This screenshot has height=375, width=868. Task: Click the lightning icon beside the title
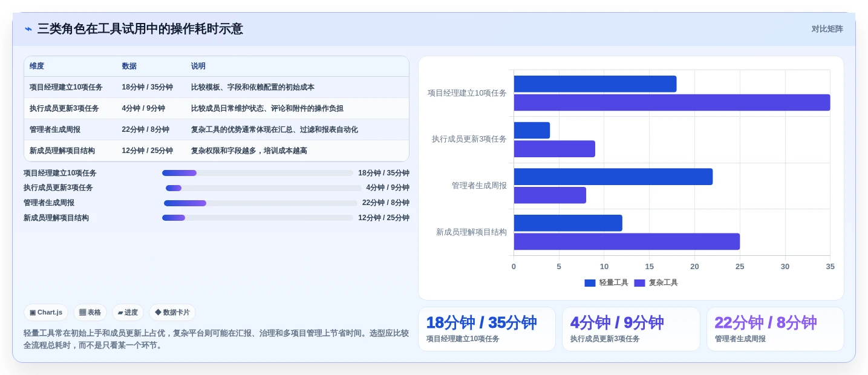point(28,29)
